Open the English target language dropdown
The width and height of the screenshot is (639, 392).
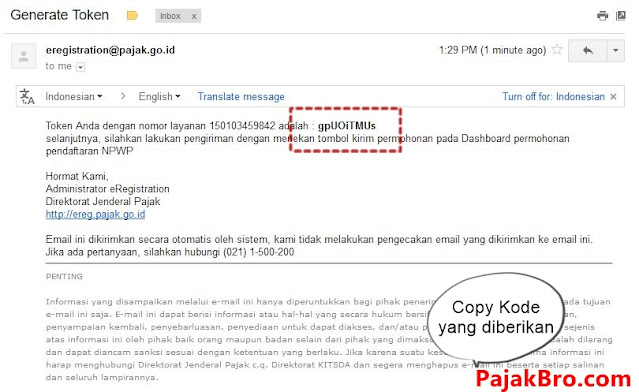(159, 97)
